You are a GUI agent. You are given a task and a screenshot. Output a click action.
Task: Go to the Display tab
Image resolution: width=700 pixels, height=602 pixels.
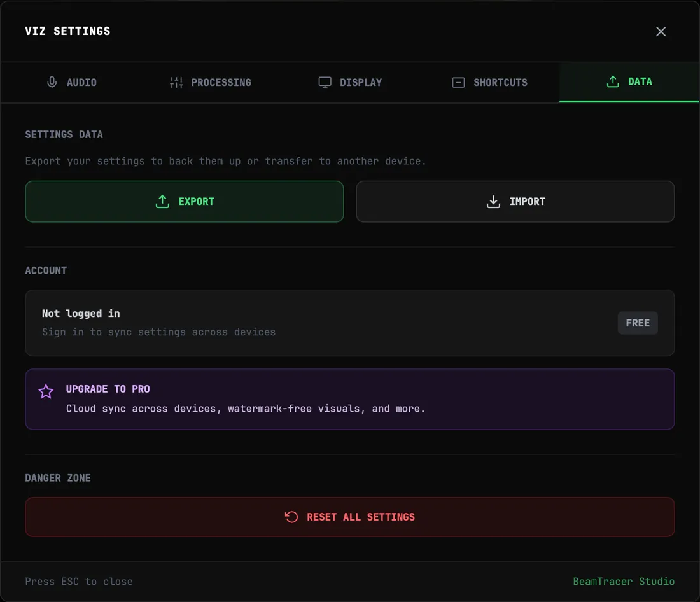350,82
